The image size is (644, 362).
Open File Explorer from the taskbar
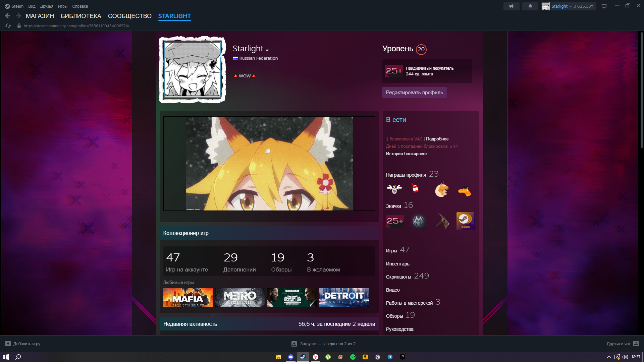point(278,357)
